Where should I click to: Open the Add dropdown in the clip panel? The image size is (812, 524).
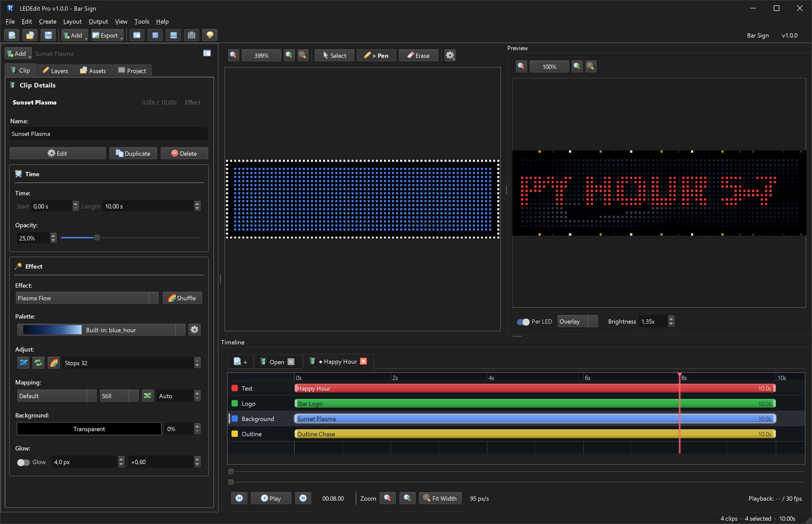pos(18,54)
